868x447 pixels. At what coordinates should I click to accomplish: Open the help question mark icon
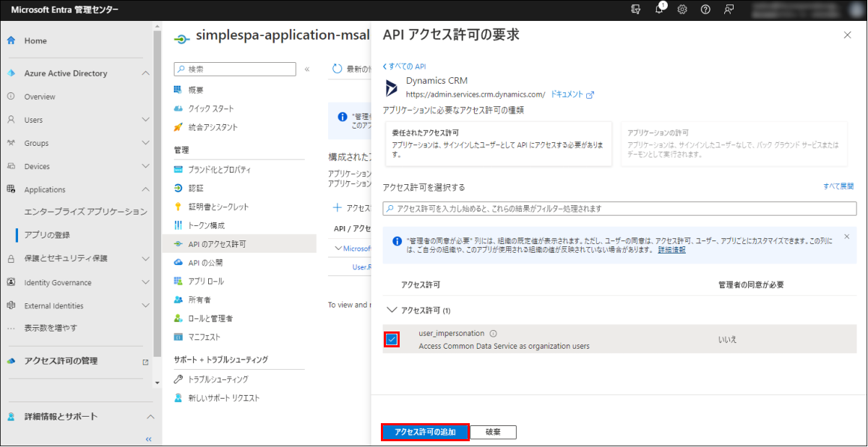[705, 9]
